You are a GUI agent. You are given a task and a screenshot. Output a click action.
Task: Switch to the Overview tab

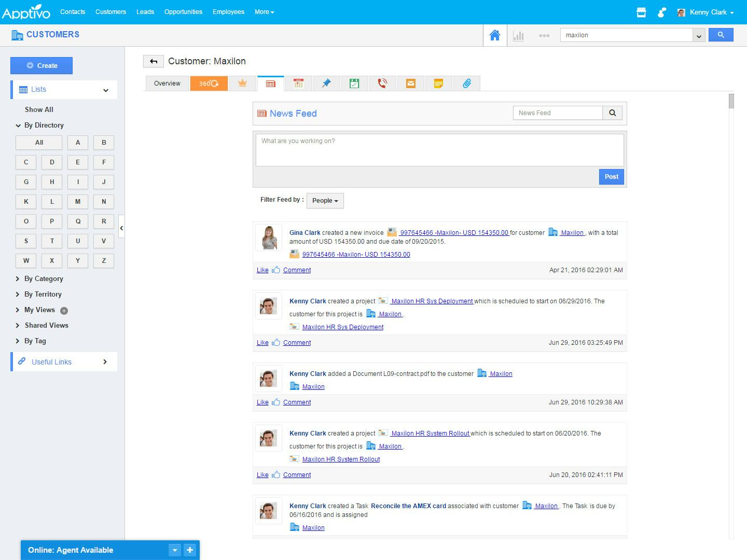(x=167, y=83)
